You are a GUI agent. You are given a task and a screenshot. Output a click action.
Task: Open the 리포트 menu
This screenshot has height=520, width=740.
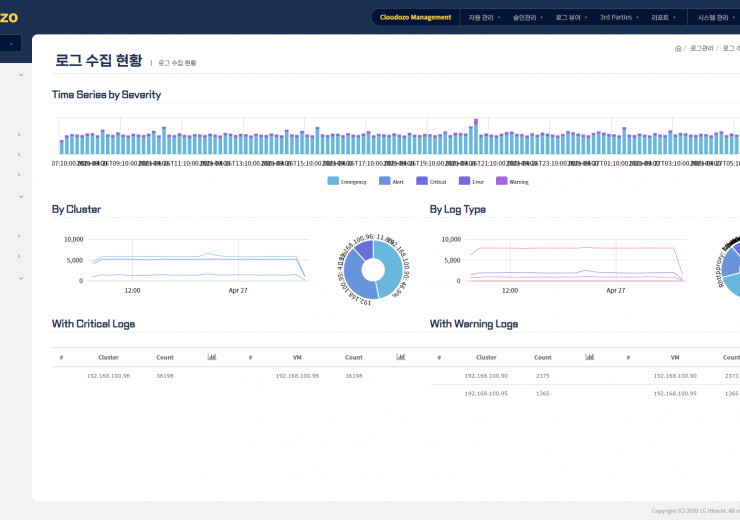664,17
